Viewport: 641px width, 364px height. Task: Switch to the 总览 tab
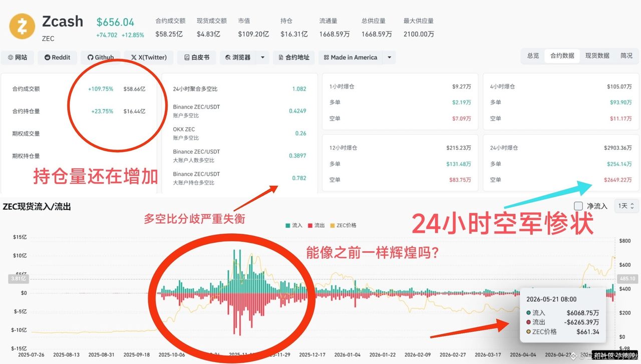[x=533, y=56]
